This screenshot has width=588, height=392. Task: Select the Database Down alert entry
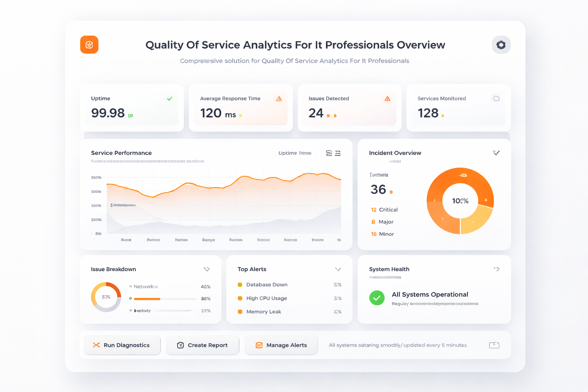click(266, 284)
